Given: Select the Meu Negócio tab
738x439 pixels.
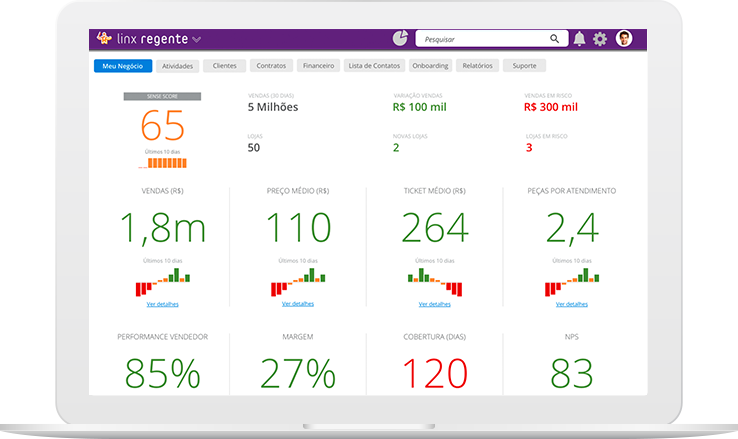Looking at the screenshot, I should click(x=123, y=66).
